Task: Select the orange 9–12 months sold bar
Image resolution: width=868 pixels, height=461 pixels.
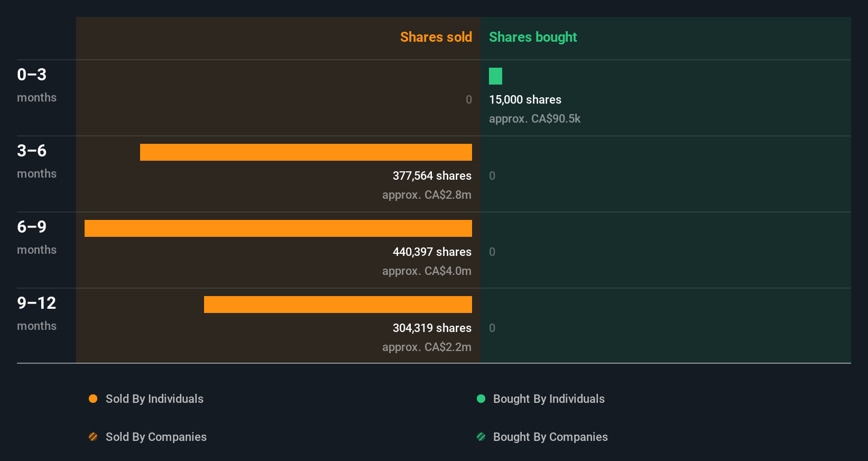Action: tap(338, 305)
